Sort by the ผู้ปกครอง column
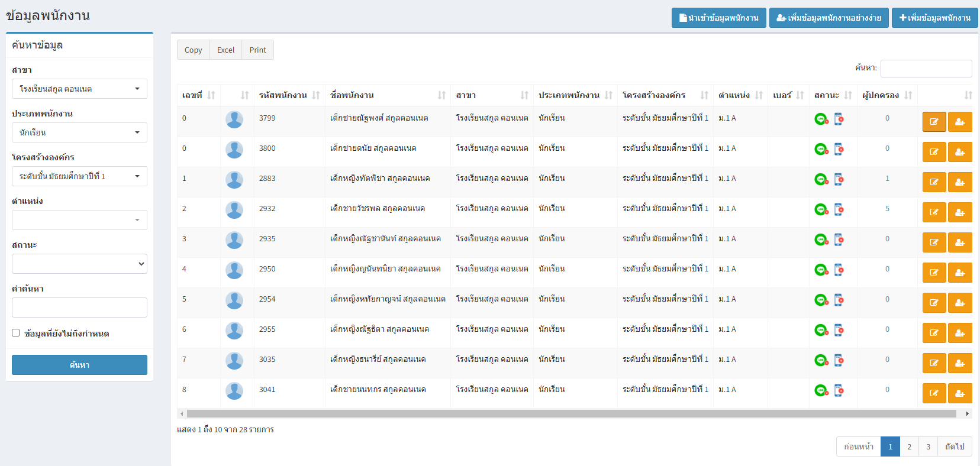The height and width of the screenshot is (466, 980). point(886,95)
